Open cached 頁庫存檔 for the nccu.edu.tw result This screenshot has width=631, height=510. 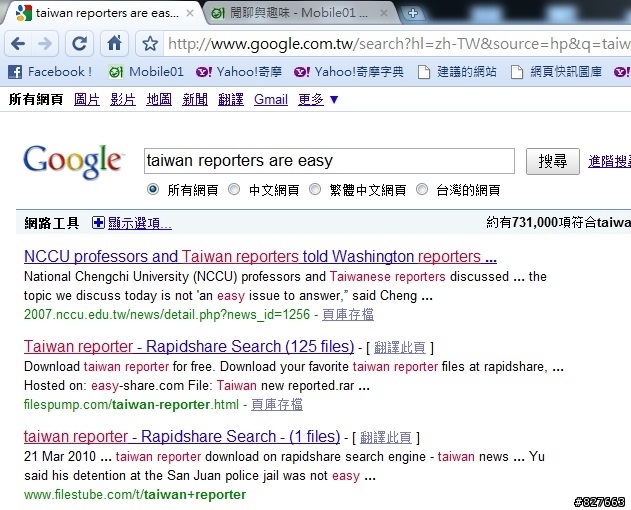pos(348,314)
